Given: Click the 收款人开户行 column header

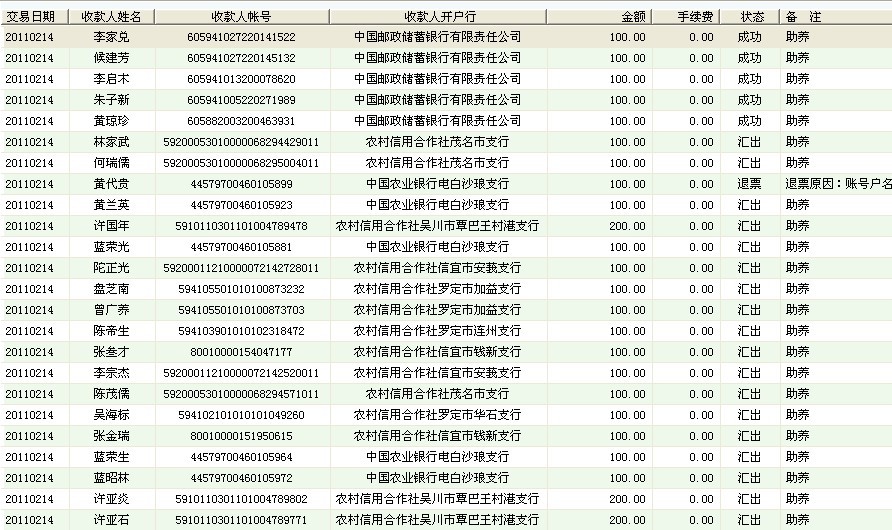Looking at the screenshot, I should 437,16.
